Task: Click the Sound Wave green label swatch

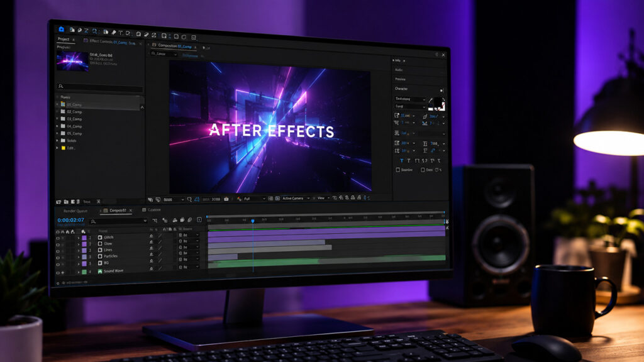Action: coord(84,271)
